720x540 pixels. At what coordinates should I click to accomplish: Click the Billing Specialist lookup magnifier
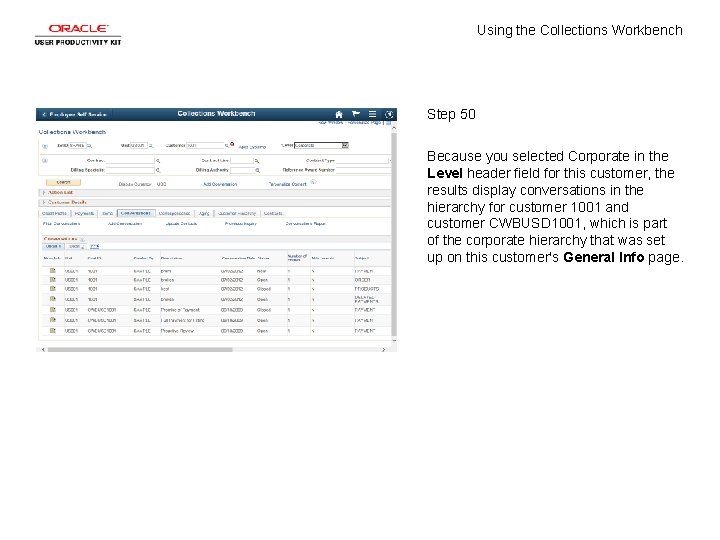158,170
